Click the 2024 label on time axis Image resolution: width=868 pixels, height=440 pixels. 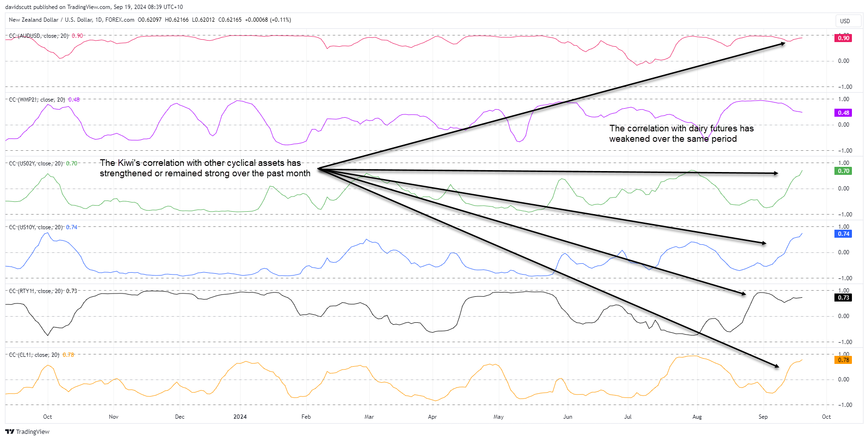click(240, 417)
